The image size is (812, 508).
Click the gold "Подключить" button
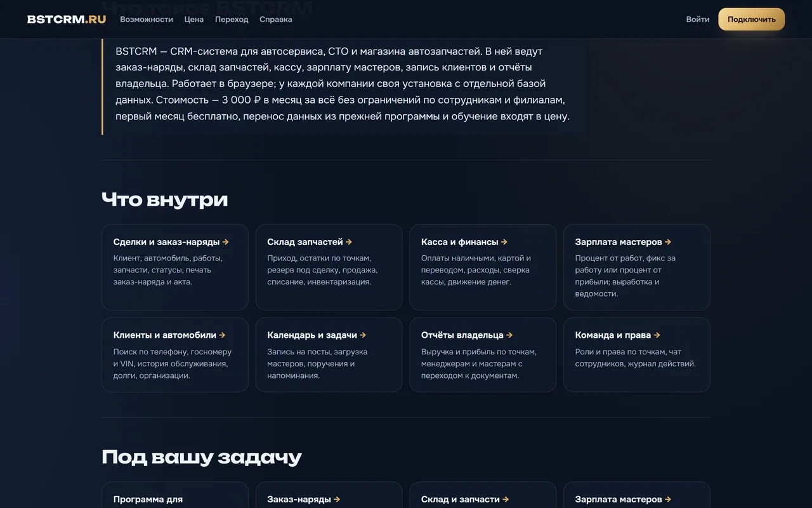752,19
